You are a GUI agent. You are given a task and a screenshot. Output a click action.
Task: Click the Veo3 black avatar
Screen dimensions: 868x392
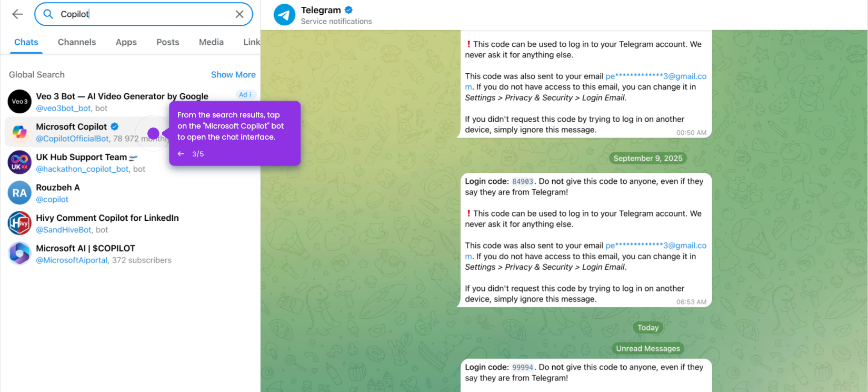[19, 102]
